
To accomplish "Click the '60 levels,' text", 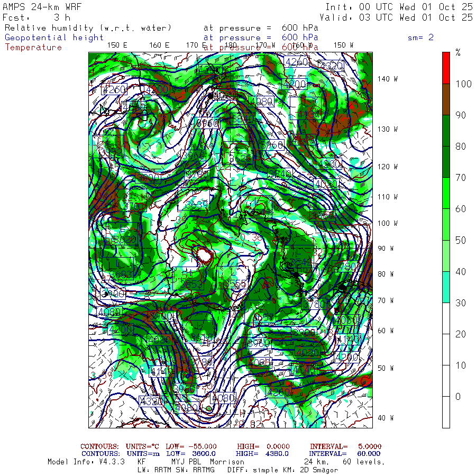I will pos(363,462).
